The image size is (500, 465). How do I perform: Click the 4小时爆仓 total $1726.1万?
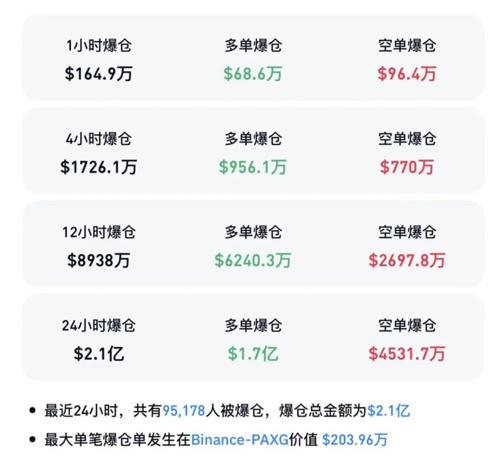99,167
